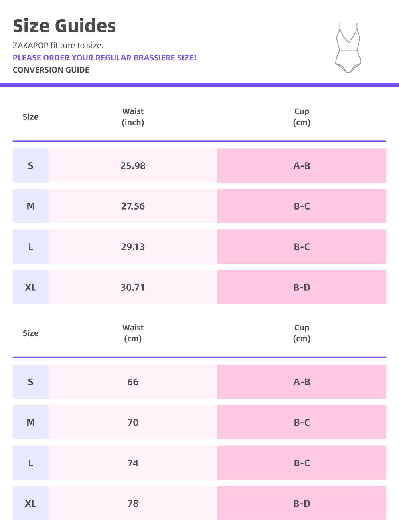Click the bodysuit outline icon
The image size is (399, 532).
pos(348,48)
